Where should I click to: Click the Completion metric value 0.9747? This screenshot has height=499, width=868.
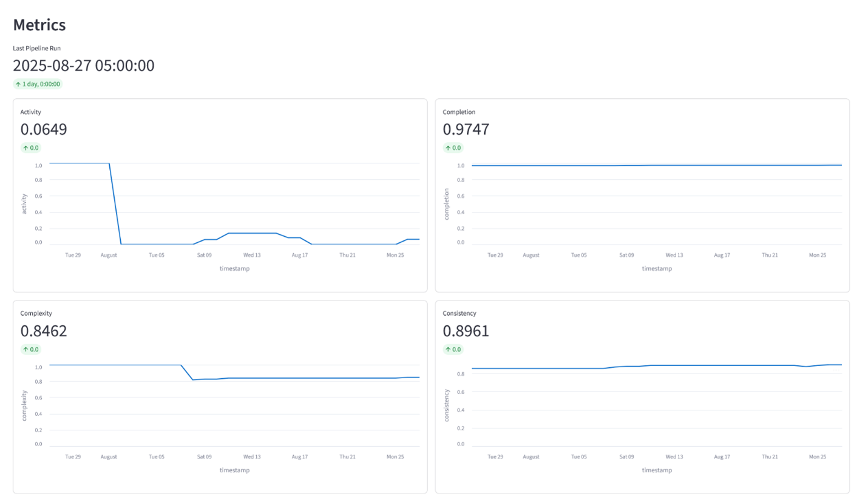click(x=466, y=129)
